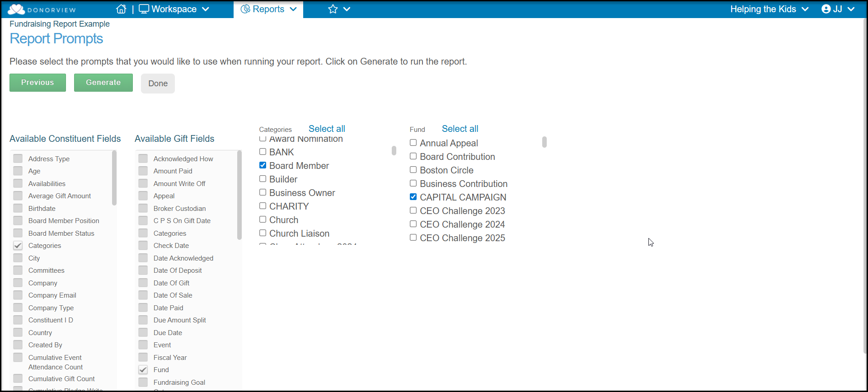
Task: Click the Fund list scrollbar
Action: (x=544, y=142)
